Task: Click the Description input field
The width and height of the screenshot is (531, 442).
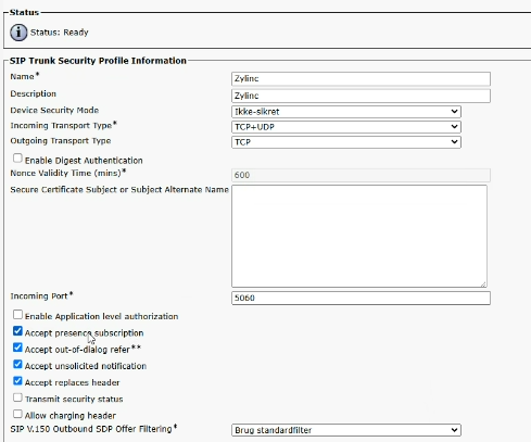Action: click(361, 96)
